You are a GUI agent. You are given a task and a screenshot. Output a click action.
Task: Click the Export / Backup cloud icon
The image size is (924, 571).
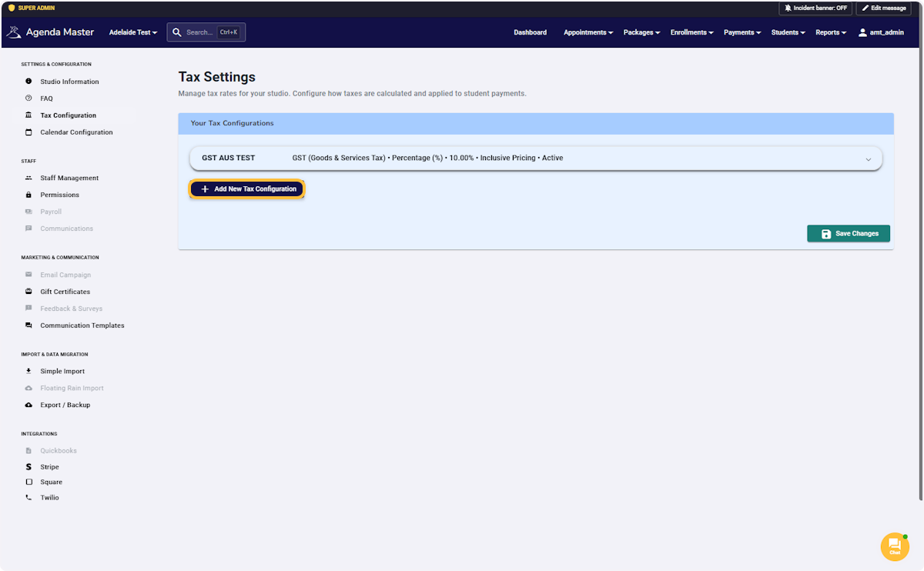tap(28, 405)
